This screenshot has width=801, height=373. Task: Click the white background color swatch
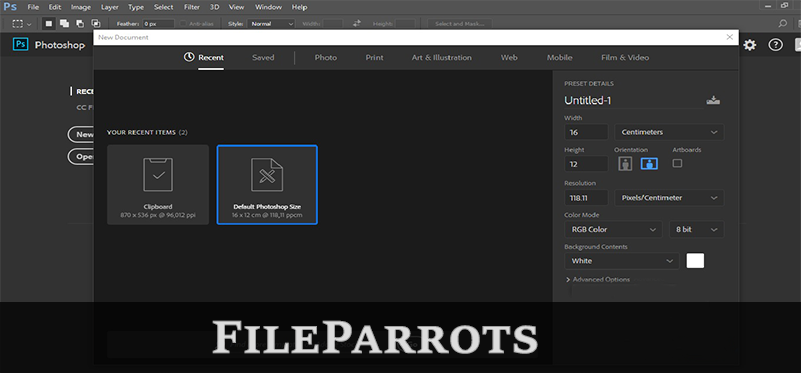[695, 261]
